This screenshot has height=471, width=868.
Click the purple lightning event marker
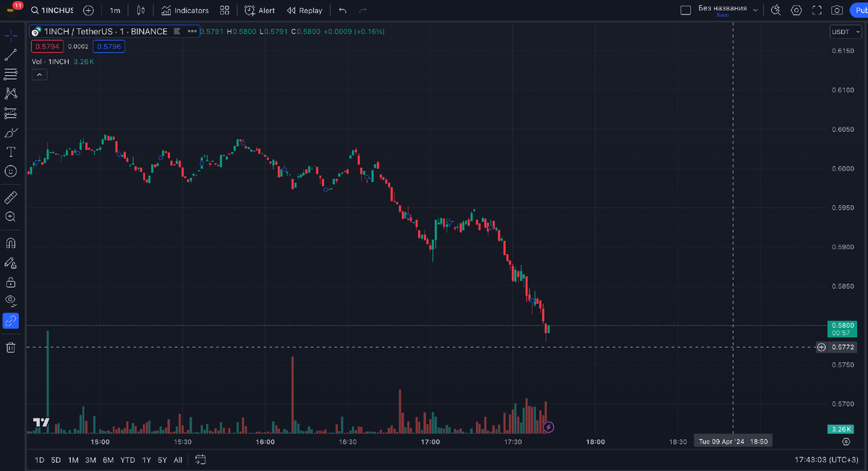548,427
